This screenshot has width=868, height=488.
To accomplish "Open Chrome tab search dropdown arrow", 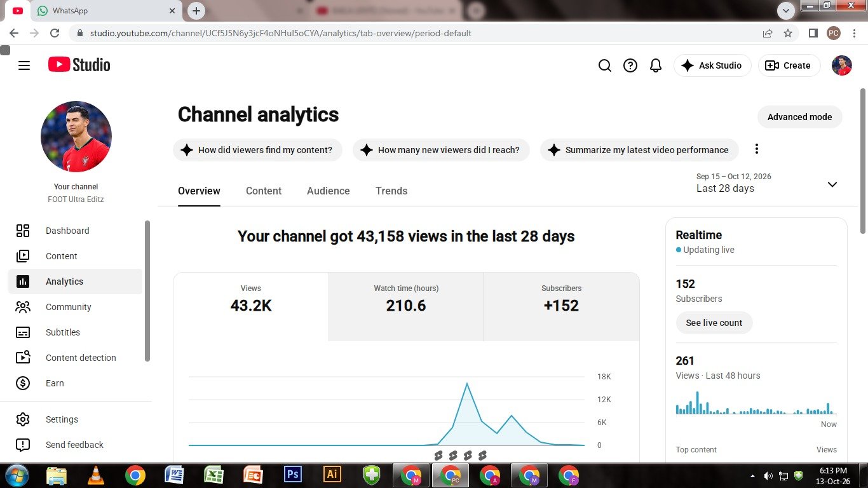I will 786,11.
